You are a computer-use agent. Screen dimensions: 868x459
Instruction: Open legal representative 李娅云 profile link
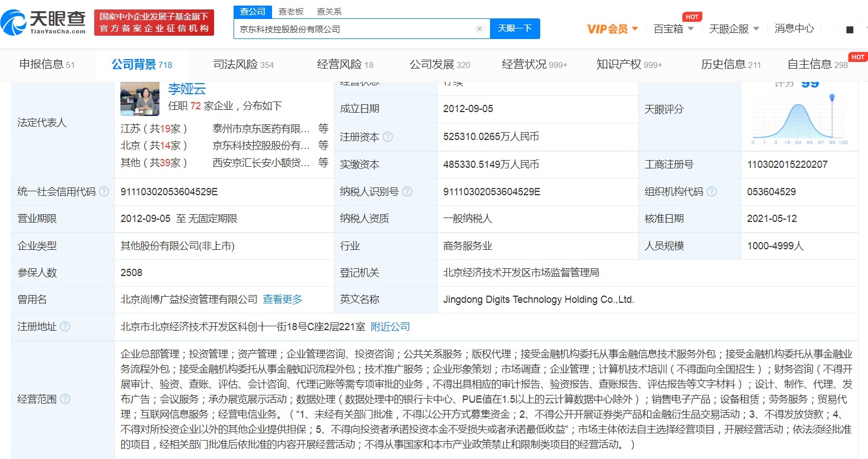[x=187, y=89]
